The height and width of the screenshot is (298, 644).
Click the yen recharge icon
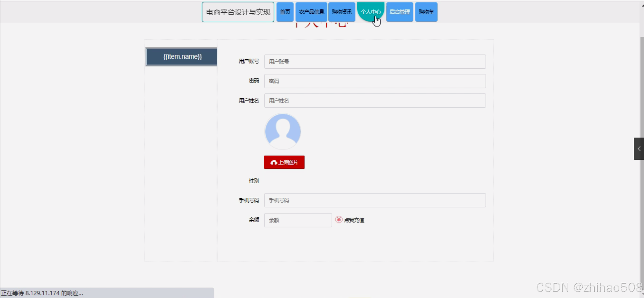point(339,220)
